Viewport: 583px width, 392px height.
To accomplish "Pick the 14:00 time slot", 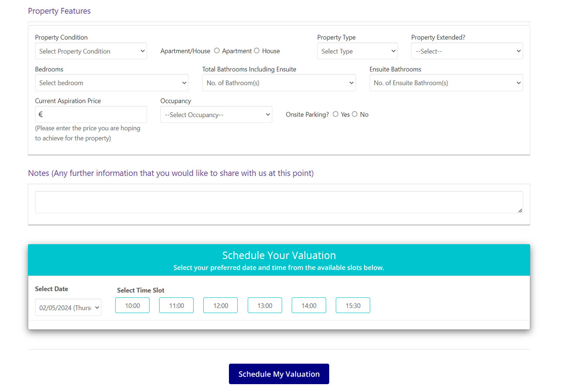I will tap(309, 305).
